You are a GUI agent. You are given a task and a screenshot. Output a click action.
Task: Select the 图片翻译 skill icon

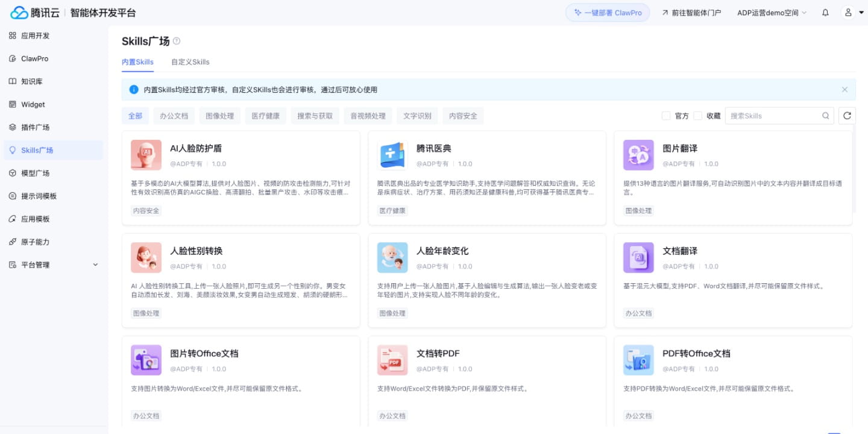click(x=638, y=156)
